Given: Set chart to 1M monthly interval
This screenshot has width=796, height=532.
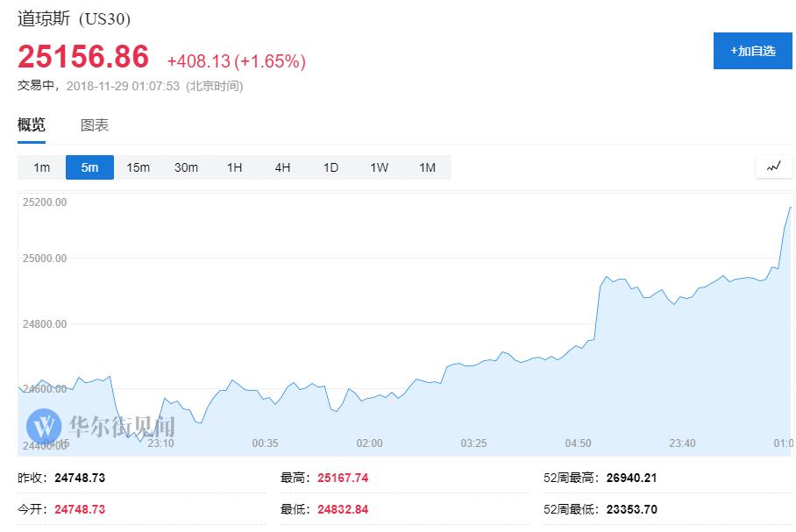Looking at the screenshot, I should pyautogui.click(x=427, y=167).
